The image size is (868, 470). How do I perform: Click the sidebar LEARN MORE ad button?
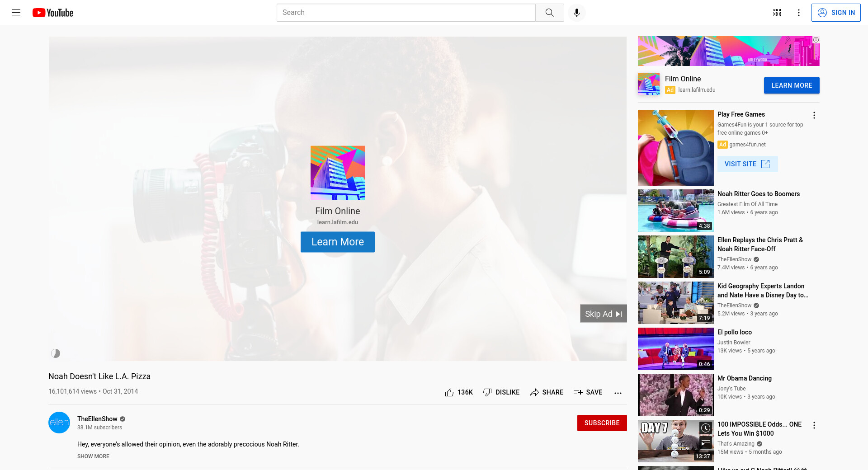coord(791,85)
